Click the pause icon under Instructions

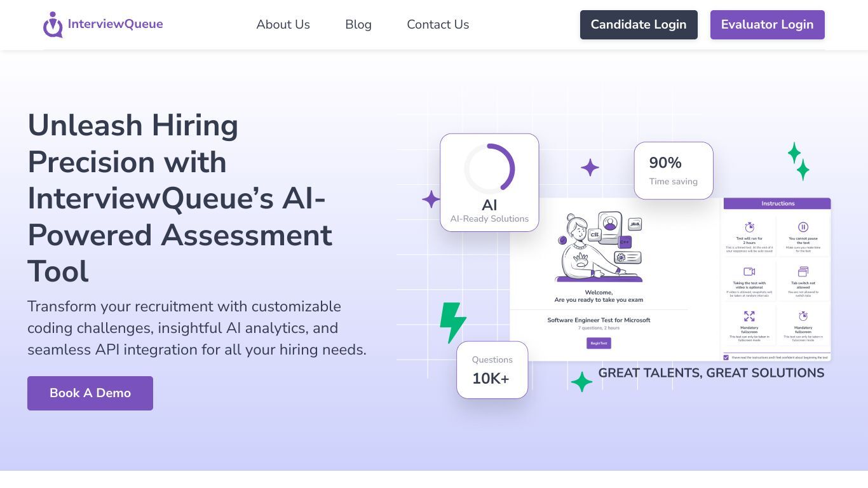(803, 227)
